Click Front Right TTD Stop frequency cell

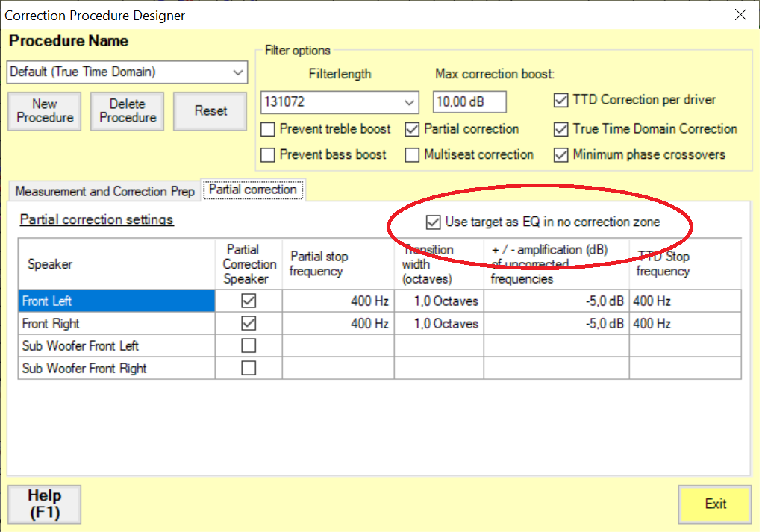click(685, 324)
